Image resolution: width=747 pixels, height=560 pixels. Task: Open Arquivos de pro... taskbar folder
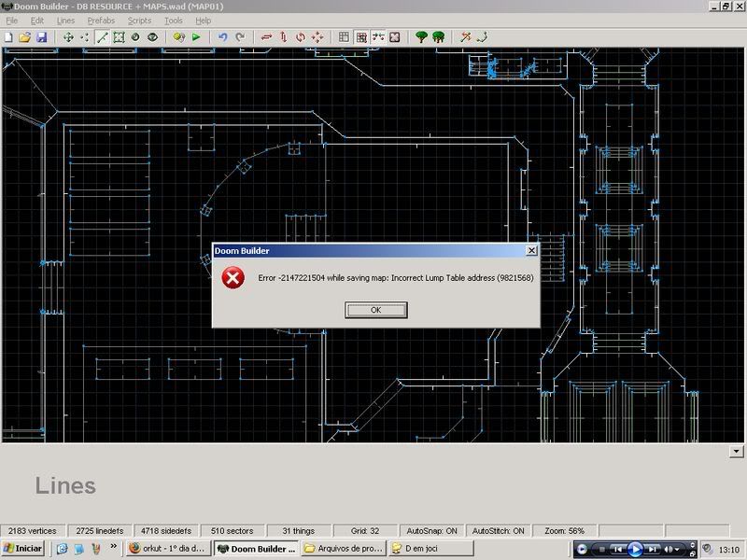(x=344, y=549)
